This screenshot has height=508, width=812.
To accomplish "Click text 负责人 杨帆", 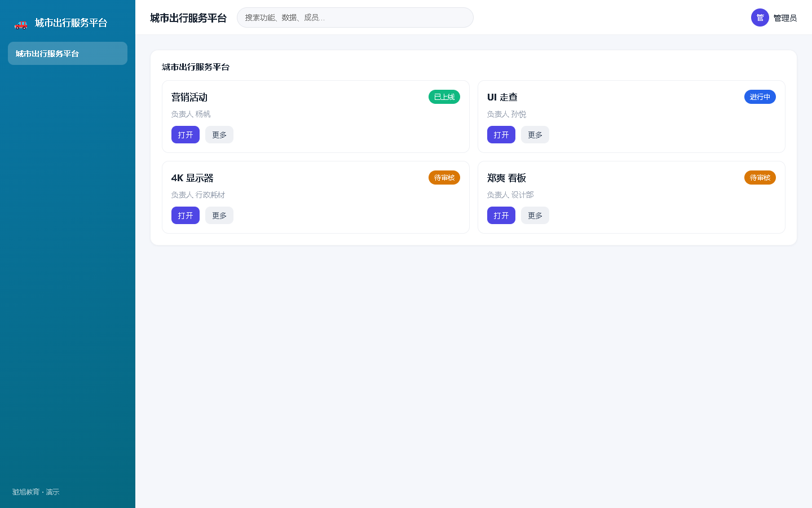I will coord(191,114).
